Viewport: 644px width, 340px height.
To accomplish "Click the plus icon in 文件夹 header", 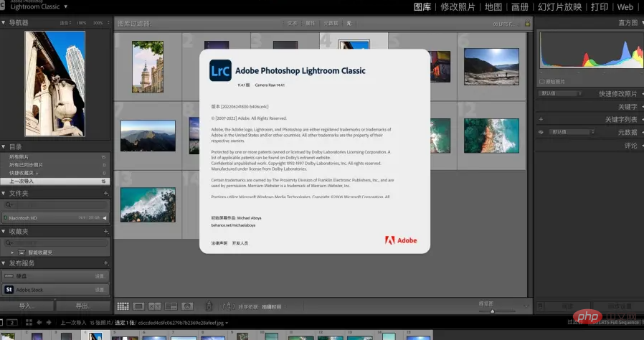I will [x=107, y=194].
